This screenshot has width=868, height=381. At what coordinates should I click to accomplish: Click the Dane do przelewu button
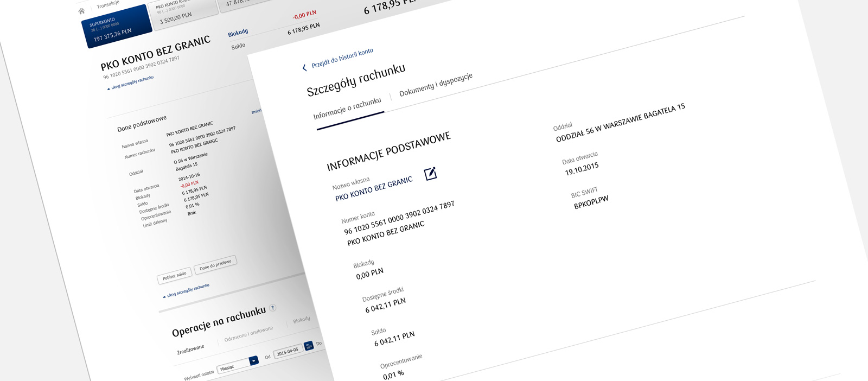click(215, 265)
